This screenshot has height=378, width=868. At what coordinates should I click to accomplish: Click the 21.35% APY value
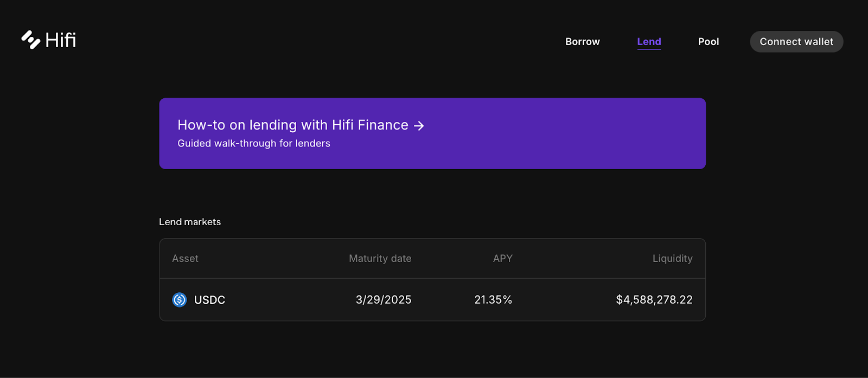tap(493, 300)
